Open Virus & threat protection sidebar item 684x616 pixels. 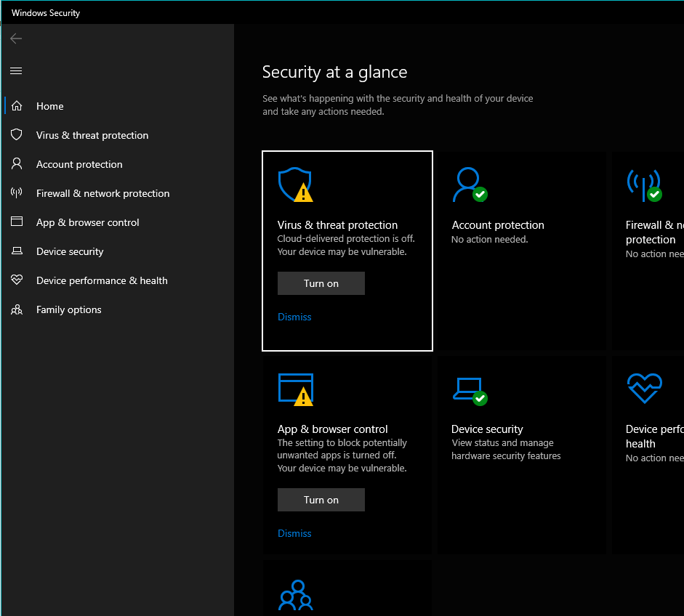(92, 135)
